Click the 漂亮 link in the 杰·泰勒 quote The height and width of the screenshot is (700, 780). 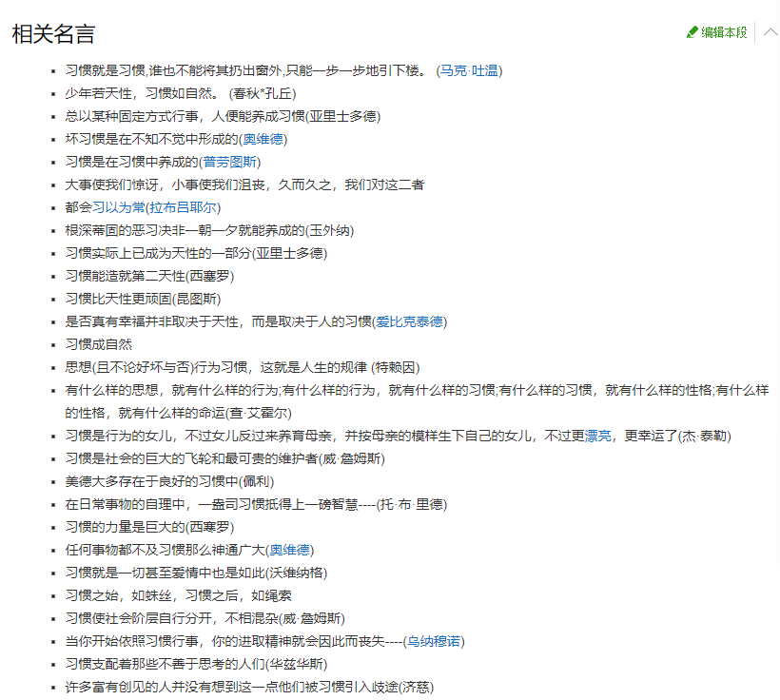598,436
